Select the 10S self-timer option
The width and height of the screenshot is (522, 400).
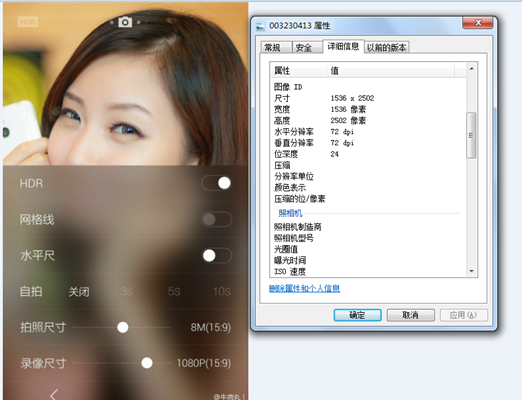[222, 292]
